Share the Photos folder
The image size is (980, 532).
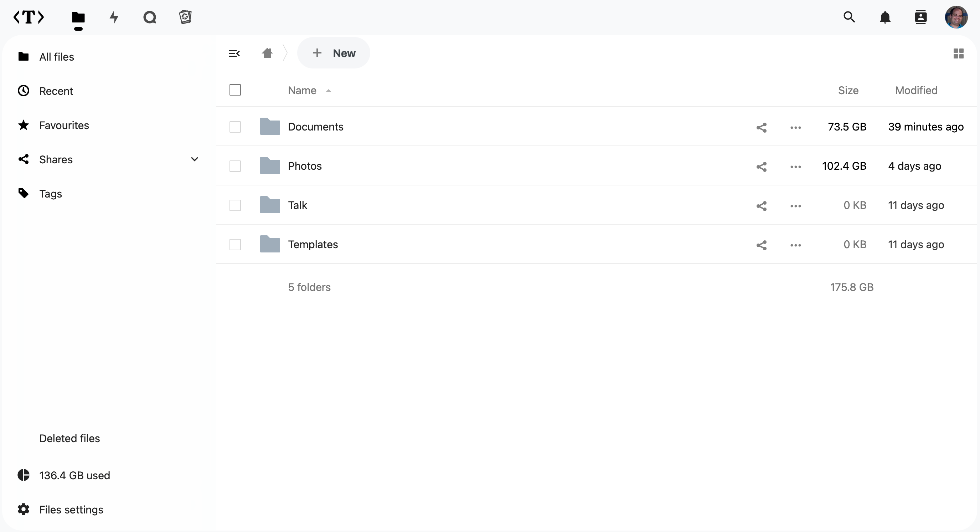tap(761, 167)
